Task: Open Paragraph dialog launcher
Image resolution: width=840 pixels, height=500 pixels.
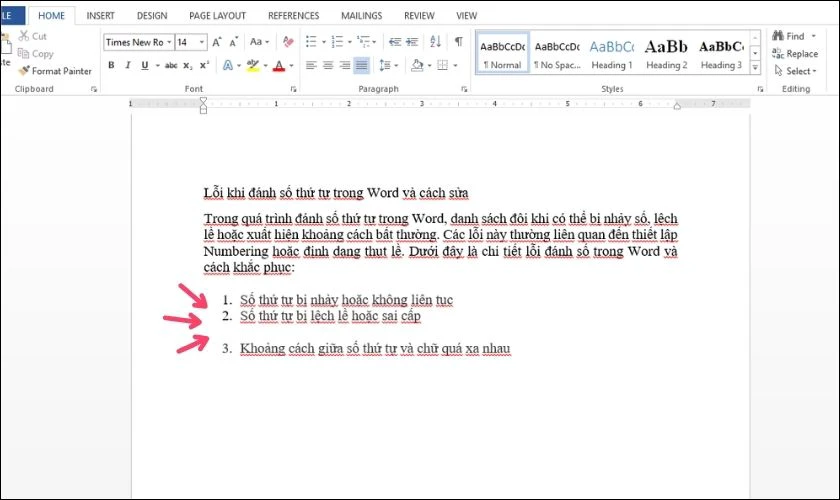Action: [x=464, y=89]
